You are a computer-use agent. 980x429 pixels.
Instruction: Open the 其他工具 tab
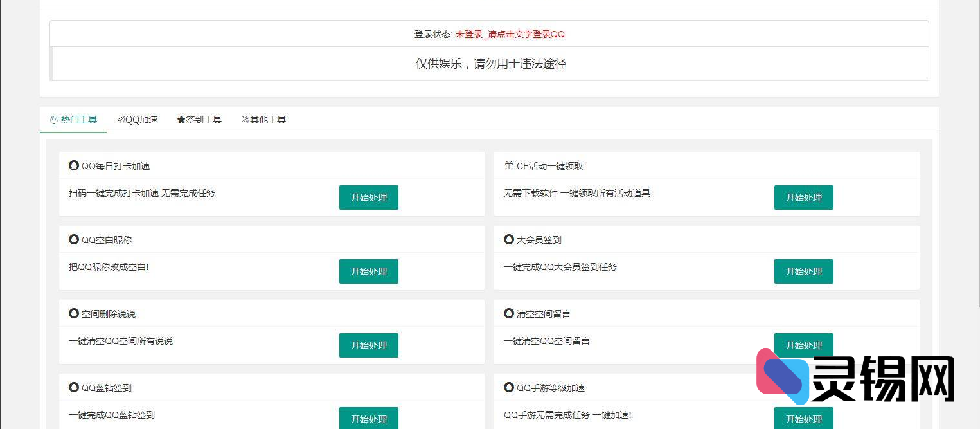[263, 120]
